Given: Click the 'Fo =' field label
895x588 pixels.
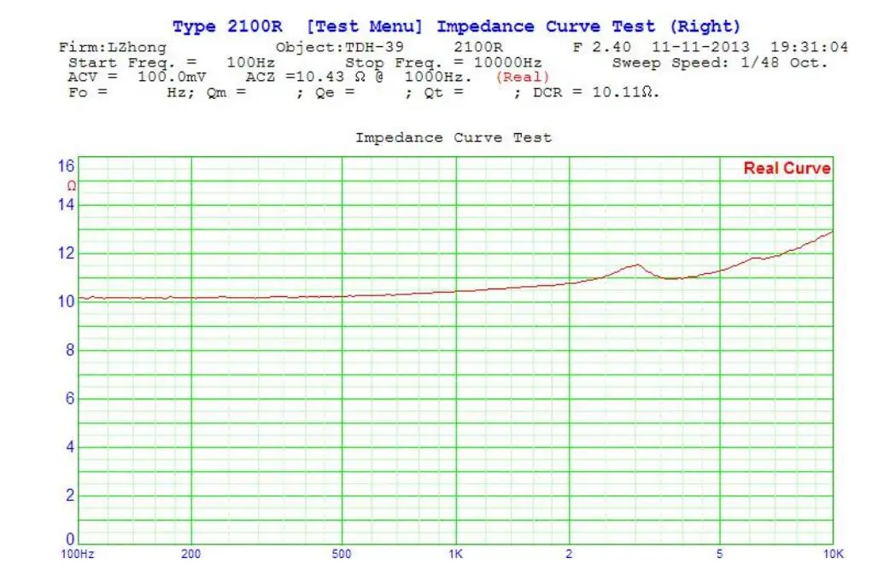Looking at the screenshot, I should pyautogui.click(x=87, y=92).
